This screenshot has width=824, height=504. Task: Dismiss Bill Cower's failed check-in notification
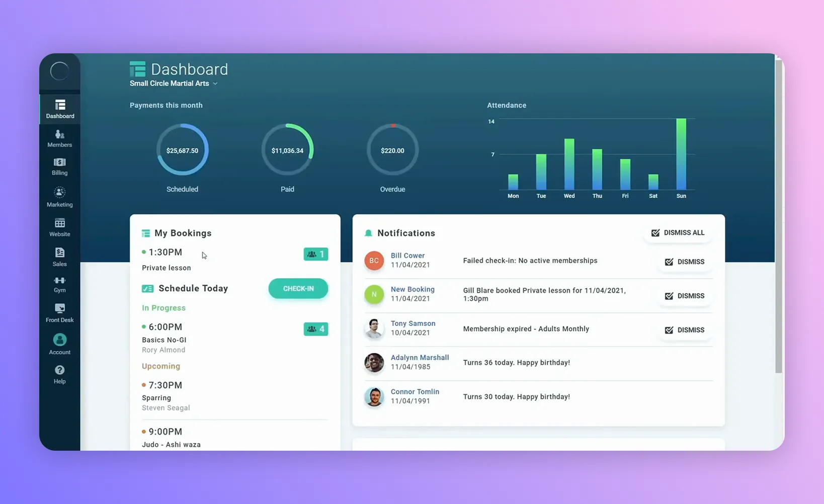pyautogui.click(x=685, y=262)
